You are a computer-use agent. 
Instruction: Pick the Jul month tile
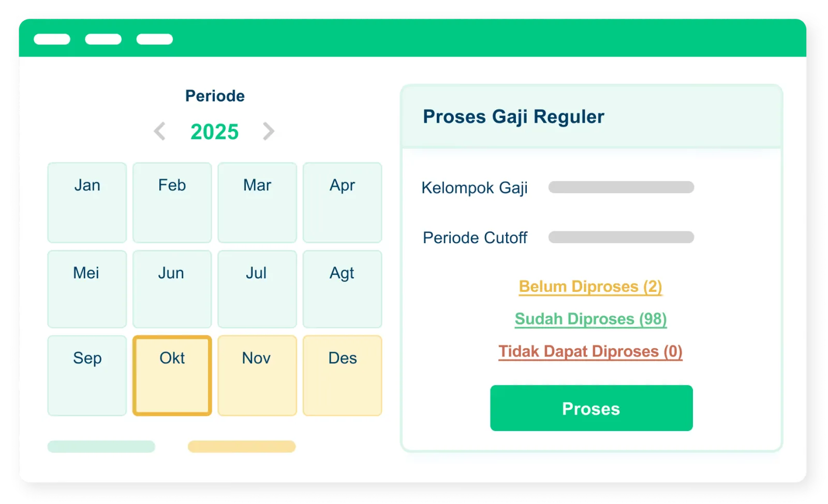point(257,289)
